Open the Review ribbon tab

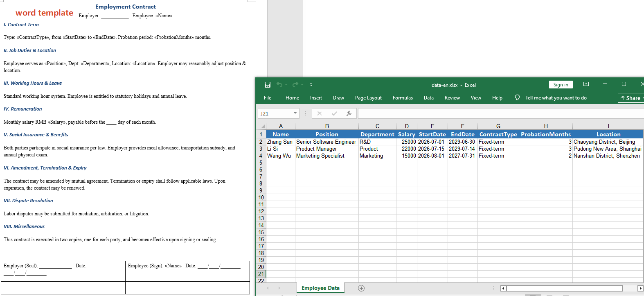(452, 98)
